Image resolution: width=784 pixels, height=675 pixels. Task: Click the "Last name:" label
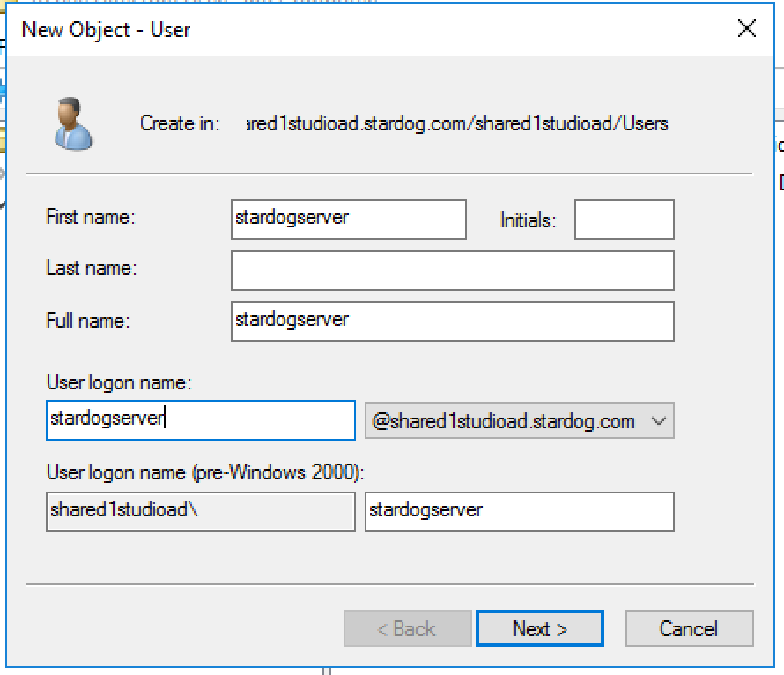91,268
